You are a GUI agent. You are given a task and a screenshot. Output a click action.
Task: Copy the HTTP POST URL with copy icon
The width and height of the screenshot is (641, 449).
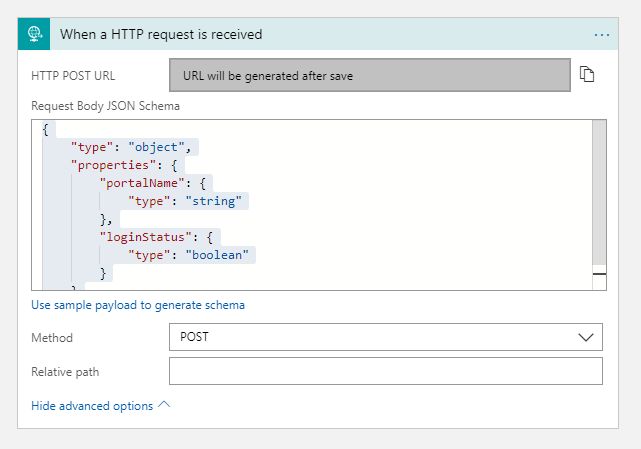click(587, 74)
